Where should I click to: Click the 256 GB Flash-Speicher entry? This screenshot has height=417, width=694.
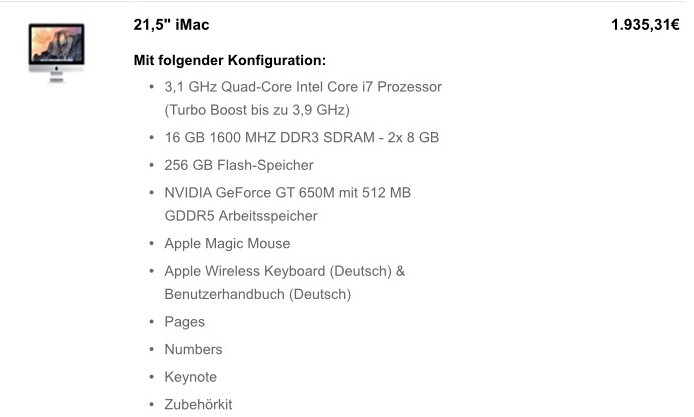(x=239, y=165)
